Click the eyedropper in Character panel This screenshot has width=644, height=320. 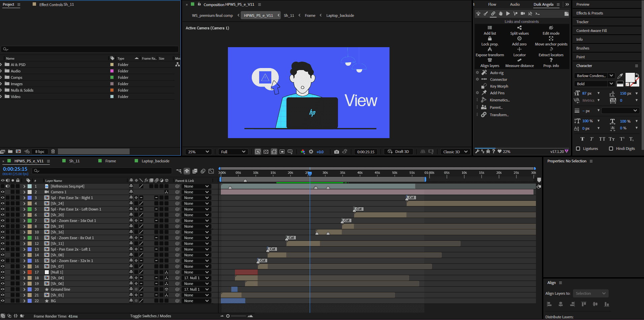point(620,76)
